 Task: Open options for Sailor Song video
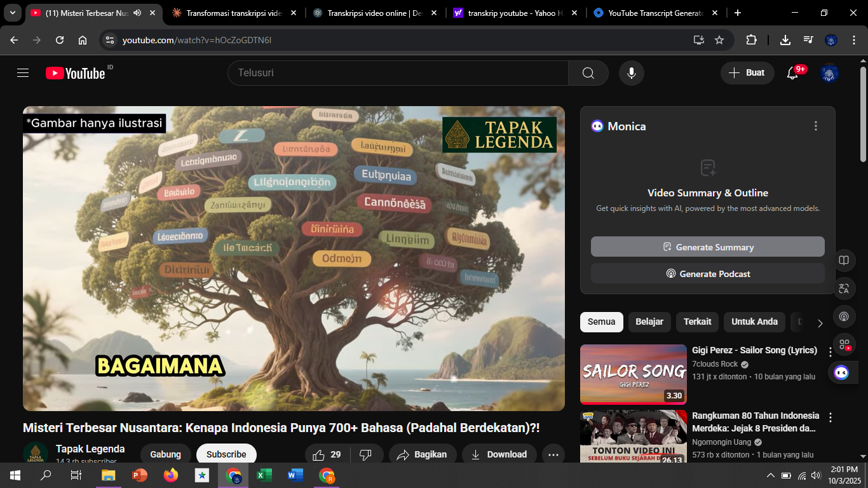830,352
